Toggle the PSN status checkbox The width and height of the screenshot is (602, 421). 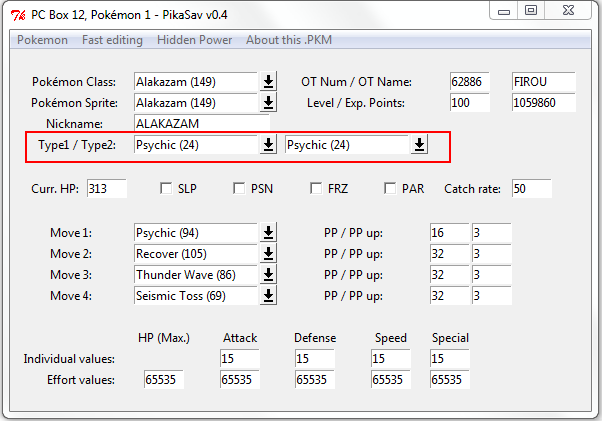coord(239,188)
